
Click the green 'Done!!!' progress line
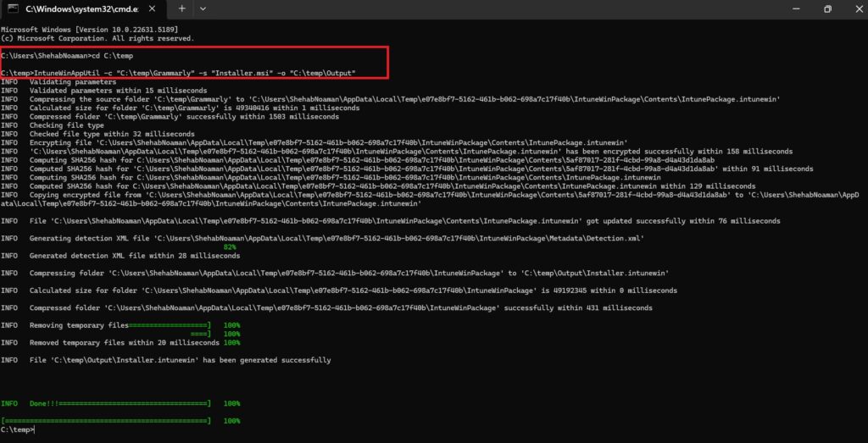click(x=120, y=404)
